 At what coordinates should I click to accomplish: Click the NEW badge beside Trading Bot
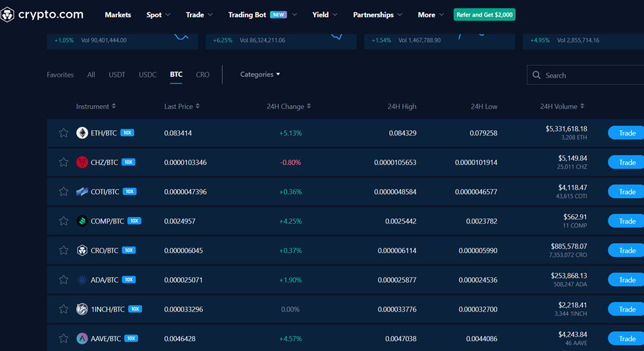click(x=279, y=15)
